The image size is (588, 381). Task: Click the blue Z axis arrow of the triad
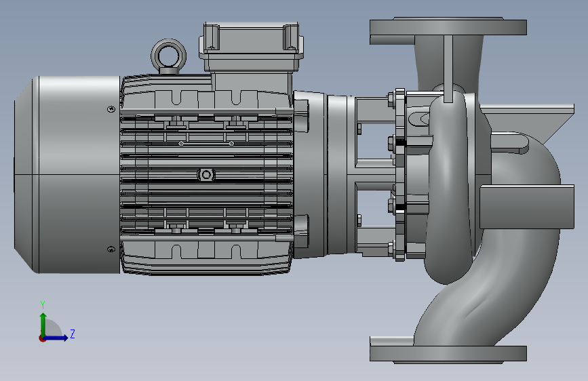point(56,338)
